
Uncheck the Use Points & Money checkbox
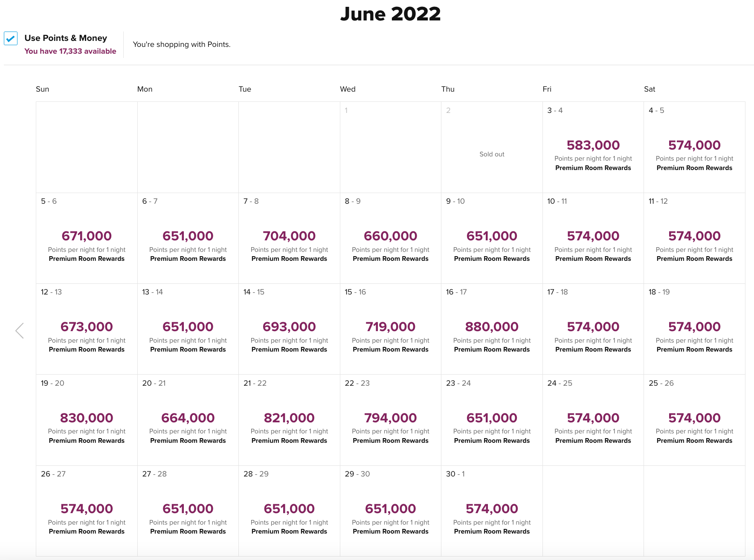pyautogui.click(x=11, y=38)
